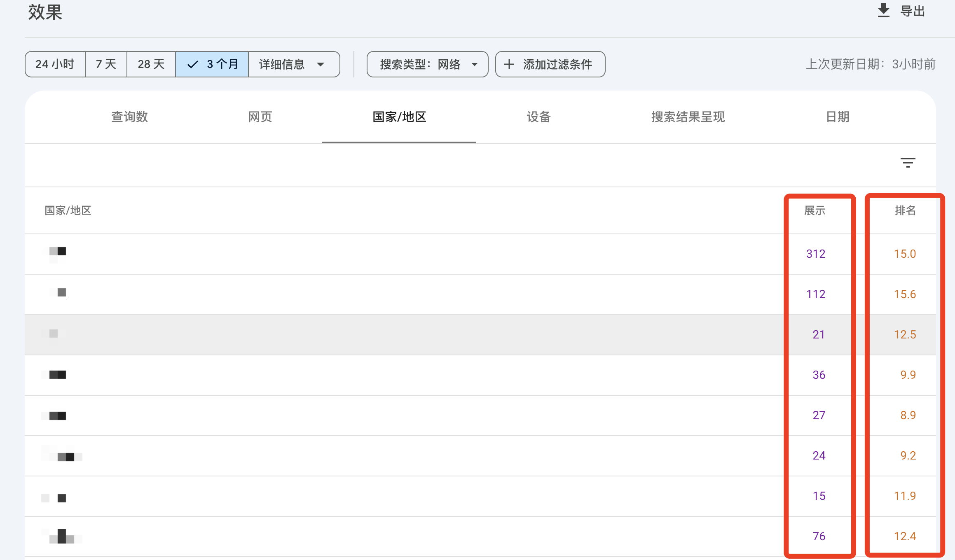The height and width of the screenshot is (560, 955).
Task: Click the country row with 312 impressions
Action: (480, 254)
